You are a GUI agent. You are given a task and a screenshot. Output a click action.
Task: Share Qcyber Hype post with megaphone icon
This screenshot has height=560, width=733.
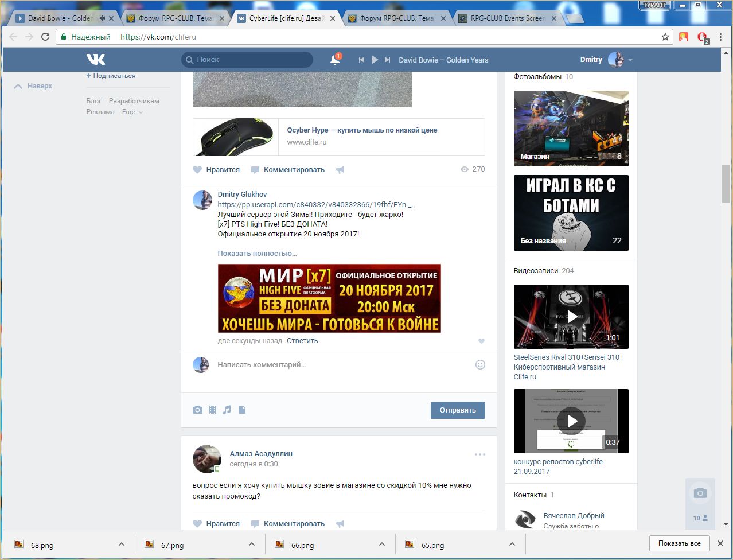340,170
